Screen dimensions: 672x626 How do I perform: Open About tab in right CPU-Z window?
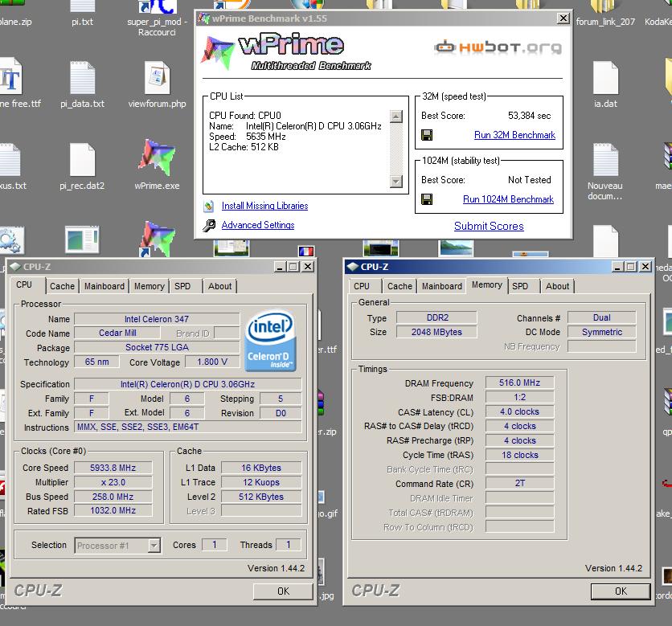(557, 286)
